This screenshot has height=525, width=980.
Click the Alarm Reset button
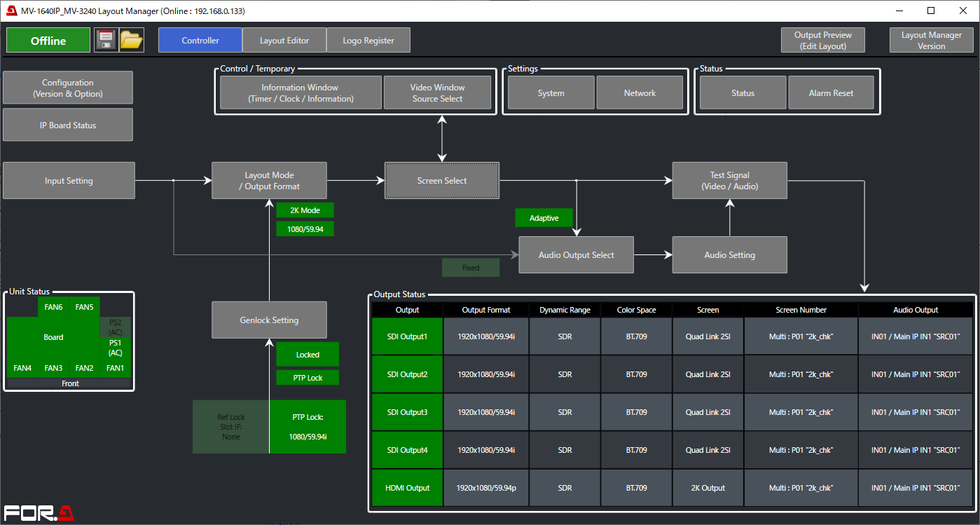(831, 93)
